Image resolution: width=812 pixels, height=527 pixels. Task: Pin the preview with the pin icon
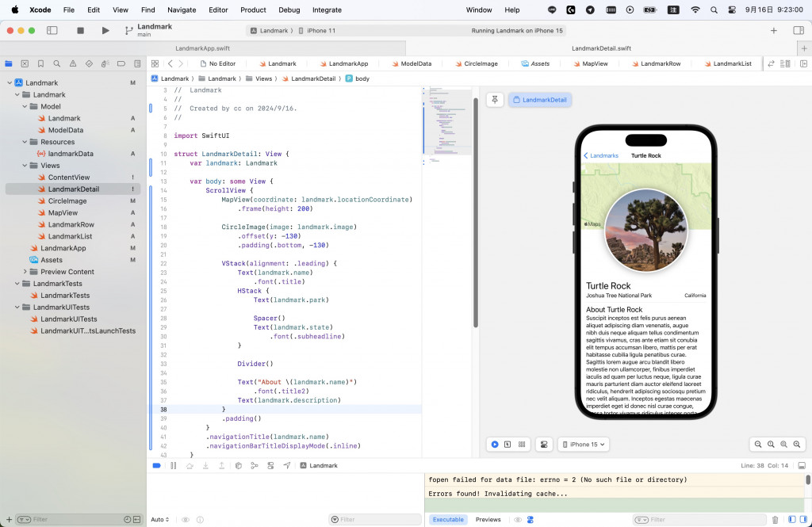[x=495, y=100]
